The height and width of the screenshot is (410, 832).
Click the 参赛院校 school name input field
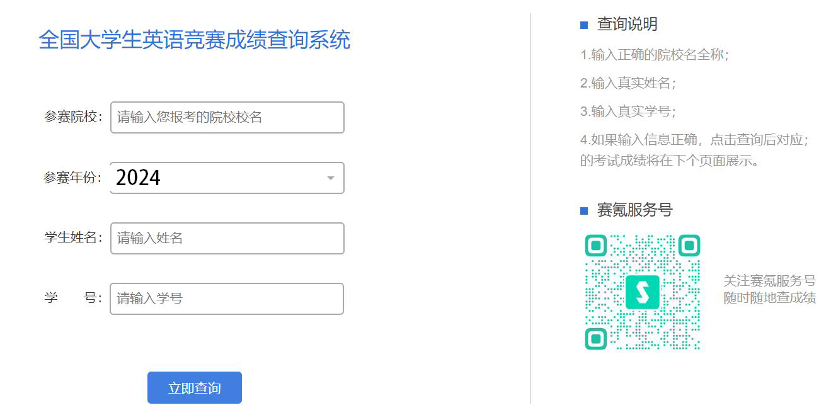[227, 117]
